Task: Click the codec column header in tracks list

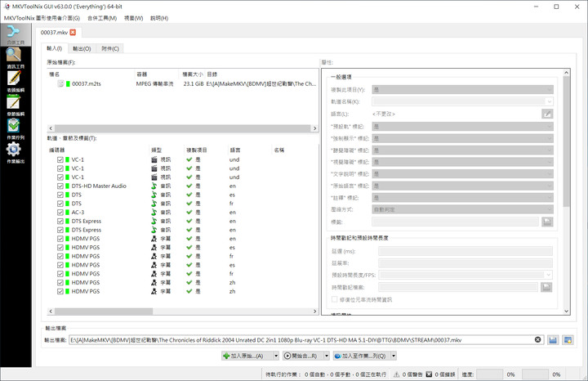Action: click(98, 150)
